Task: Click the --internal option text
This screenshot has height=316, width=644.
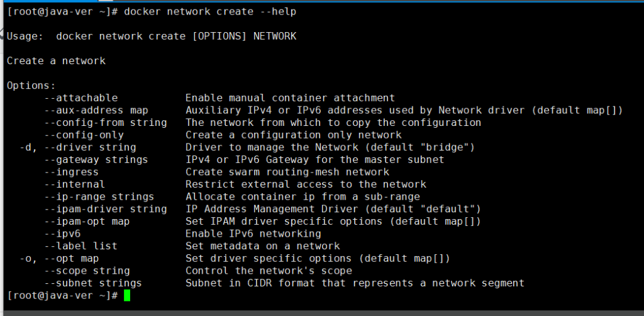Action: pos(74,184)
